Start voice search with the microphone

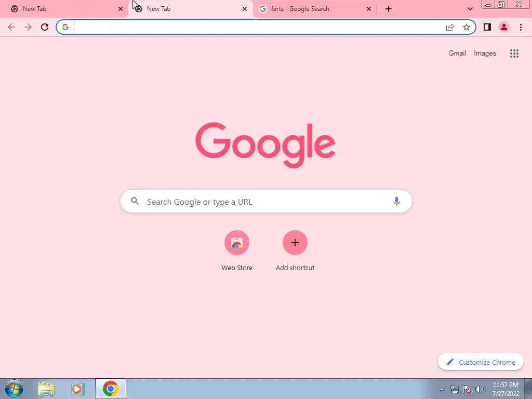(x=396, y=201)
